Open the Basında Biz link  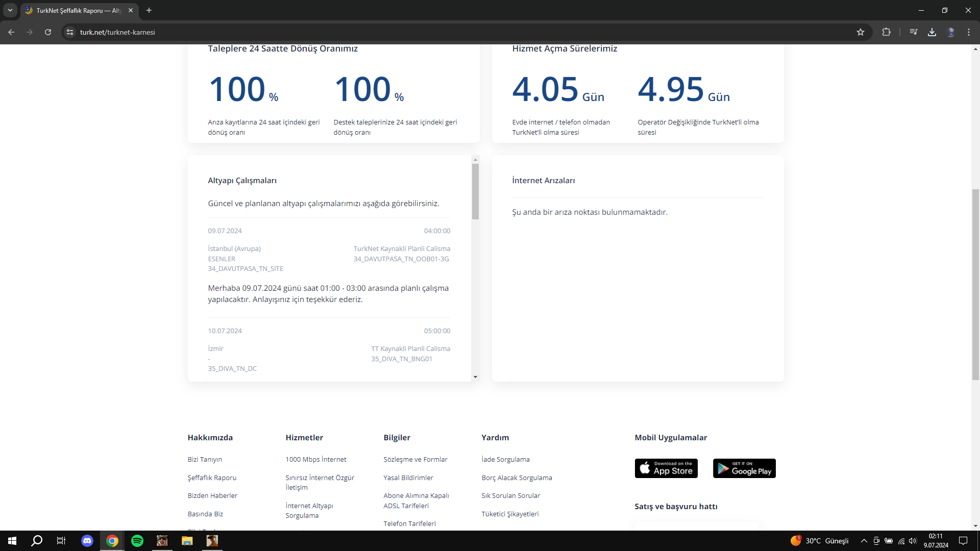tap(205, 514)
